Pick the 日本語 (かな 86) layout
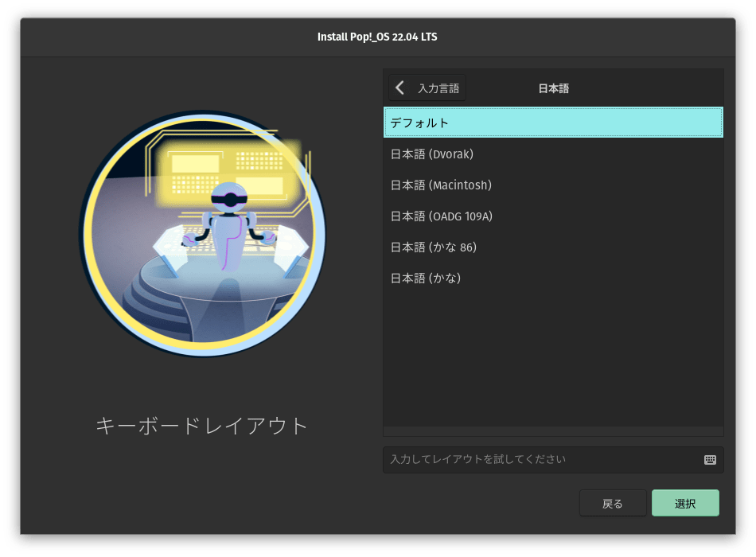The height and width of the screenshot is (557, 756). tap(553, 247)
